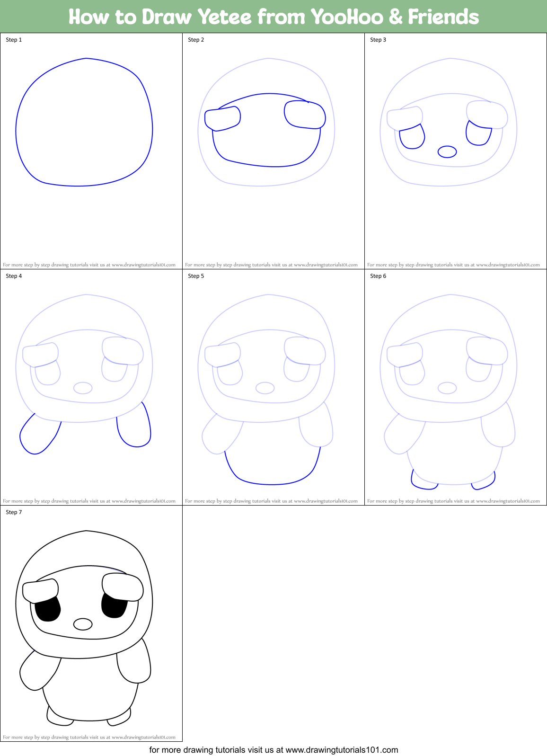Click the 'Step 7' label
The width and height of the screenshot is (547, 756).
14,512
